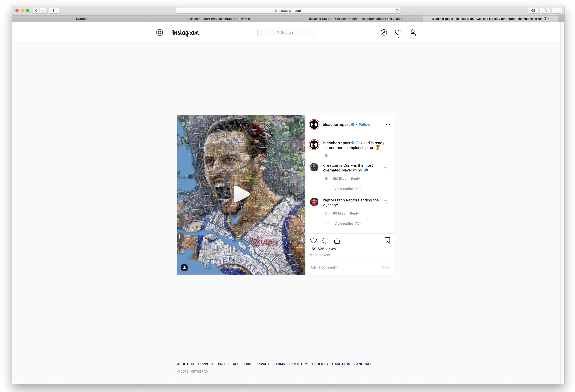
Task: Follow the bleacherreport account
Action: coord(364,125)
